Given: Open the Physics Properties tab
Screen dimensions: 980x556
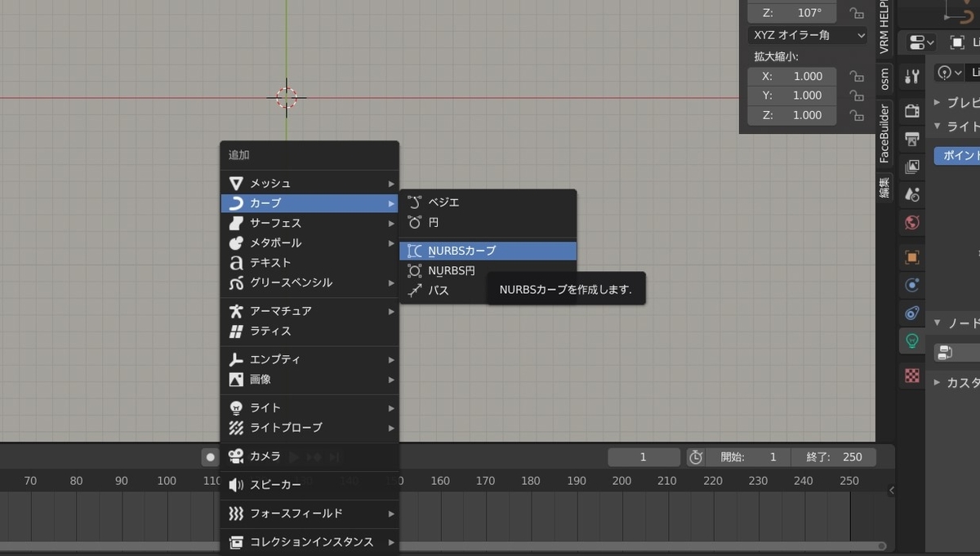Looking at the screenshot, I should coord(911,285).
